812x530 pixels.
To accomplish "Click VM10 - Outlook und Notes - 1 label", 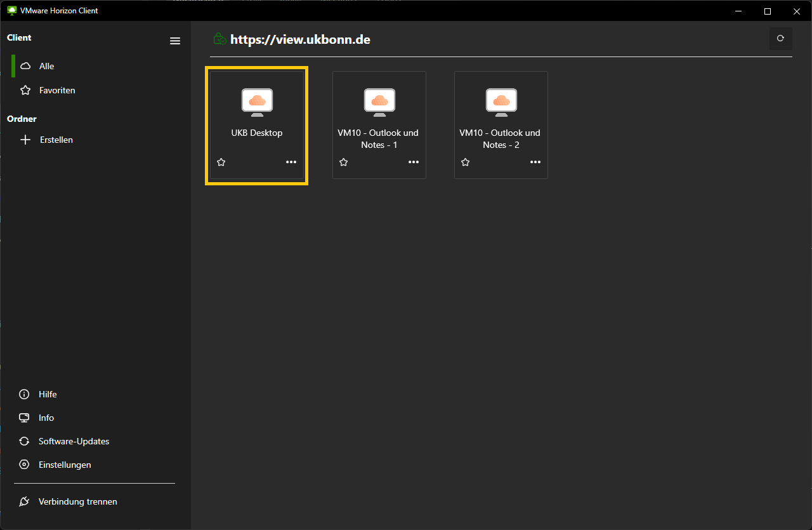I will click(x=378, y=139).
